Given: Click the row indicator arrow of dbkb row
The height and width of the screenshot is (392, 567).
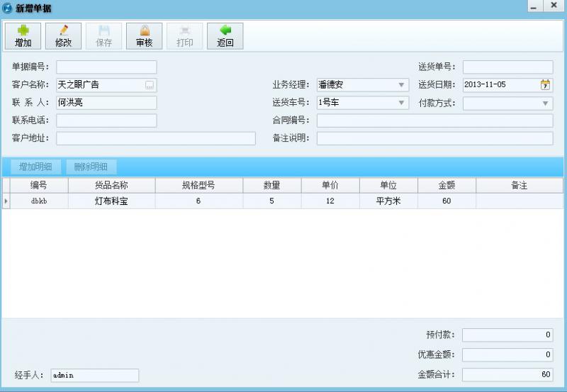Looking at the screenshot, I should coord(6,201).
